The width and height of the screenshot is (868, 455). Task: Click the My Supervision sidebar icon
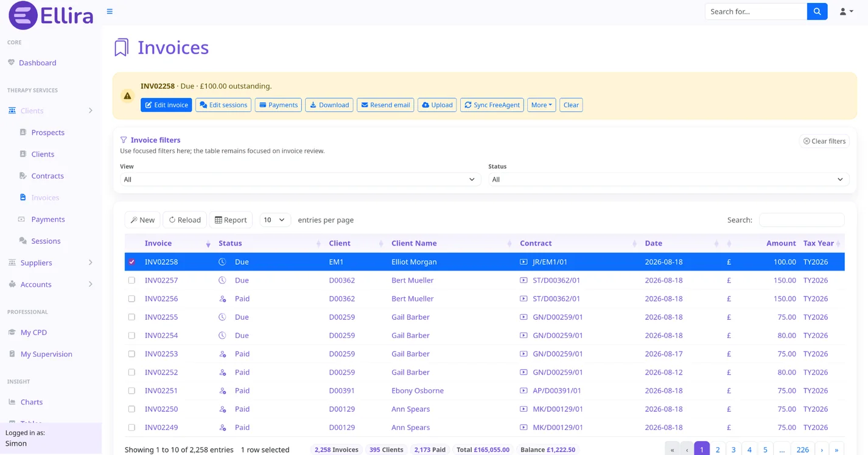[12, 354]
